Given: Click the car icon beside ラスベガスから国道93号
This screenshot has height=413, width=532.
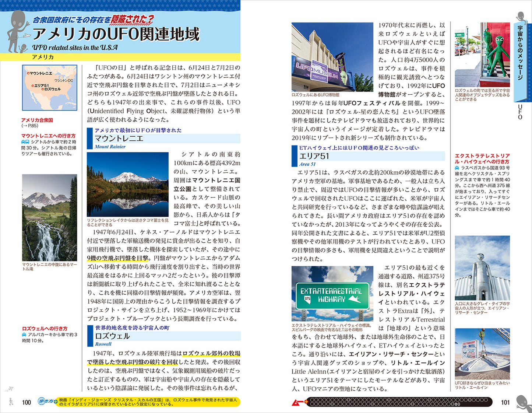Looking at the screenshot, I should tap(457, 168).
